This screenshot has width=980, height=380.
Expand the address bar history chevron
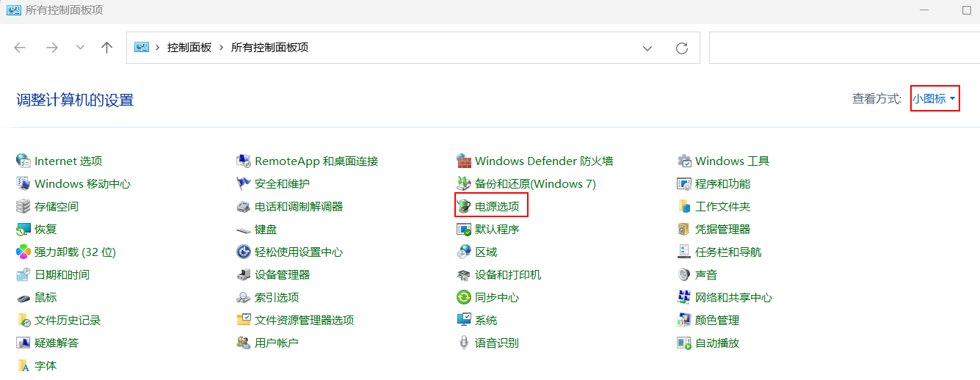click(647, 48)
